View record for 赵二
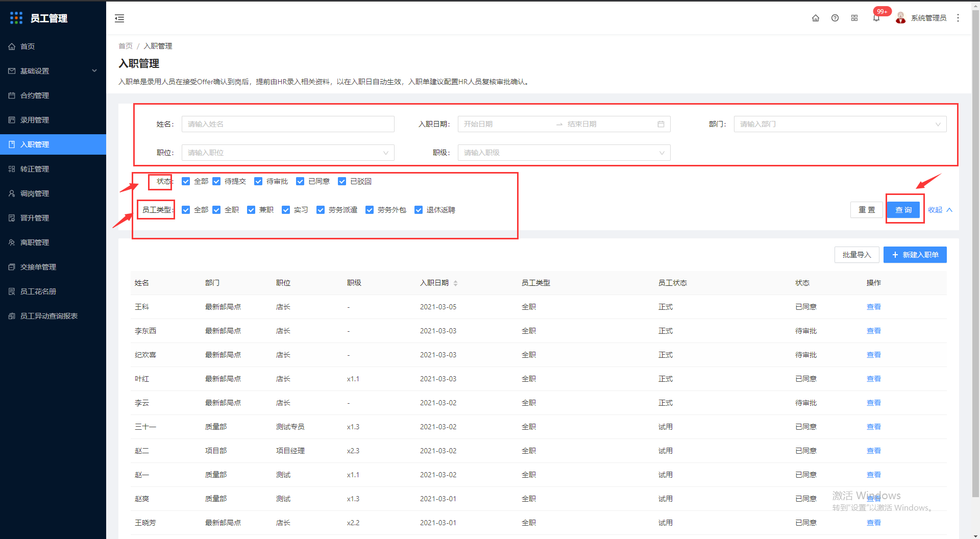Screen dimensions: 980x539 874,451
